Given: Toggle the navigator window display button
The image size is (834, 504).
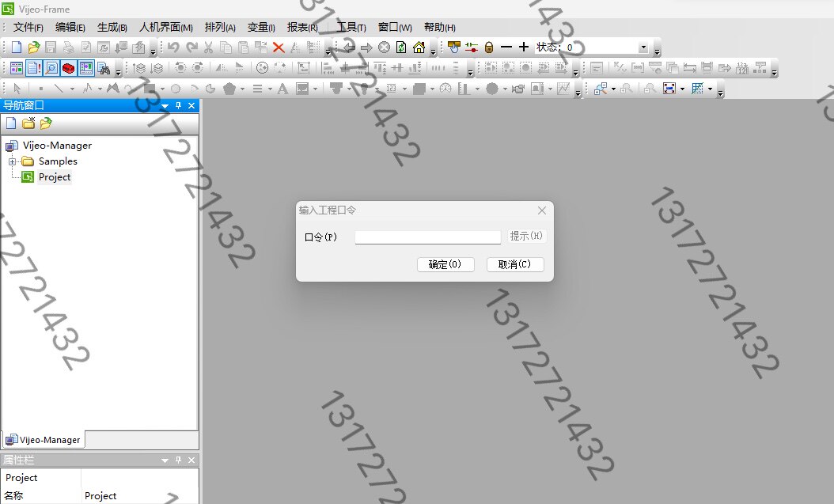Looking at the screenshot, I should pos(17,68).
